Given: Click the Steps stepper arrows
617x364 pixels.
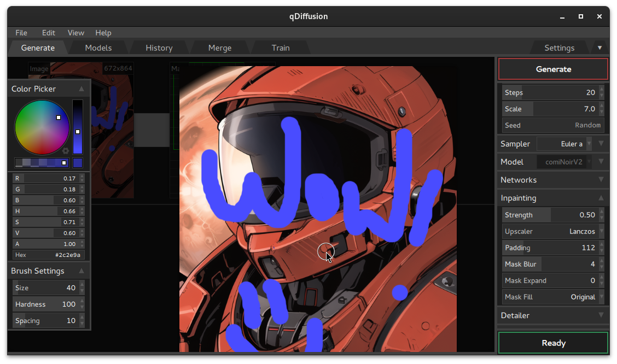Looking at the screenshot, I should [601, 92].
